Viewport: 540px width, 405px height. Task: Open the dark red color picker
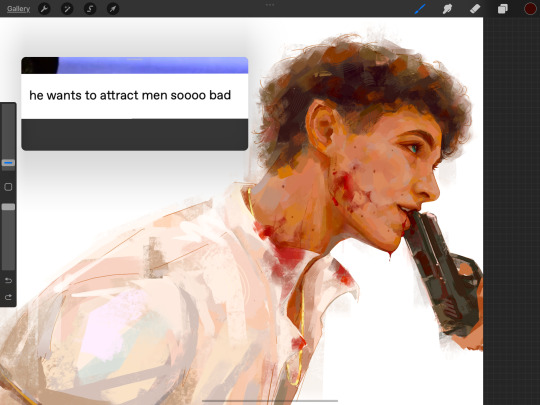pos(530,9)
